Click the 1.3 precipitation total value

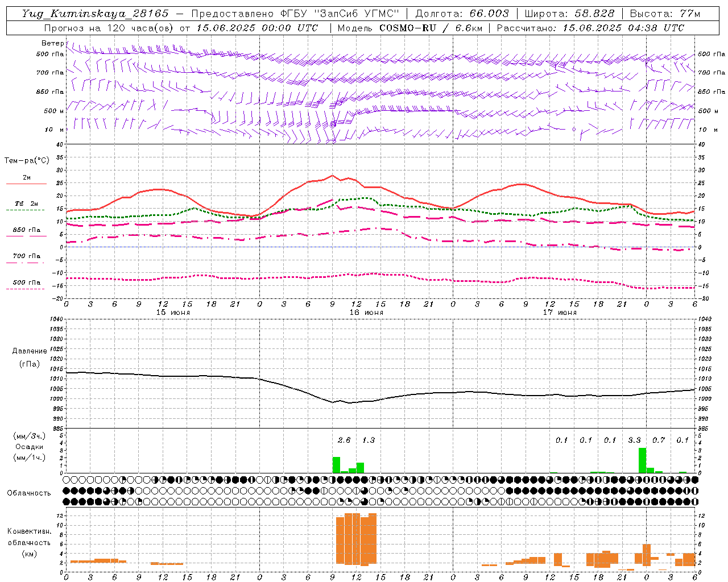pyautogui.click(x=369, y=440)
